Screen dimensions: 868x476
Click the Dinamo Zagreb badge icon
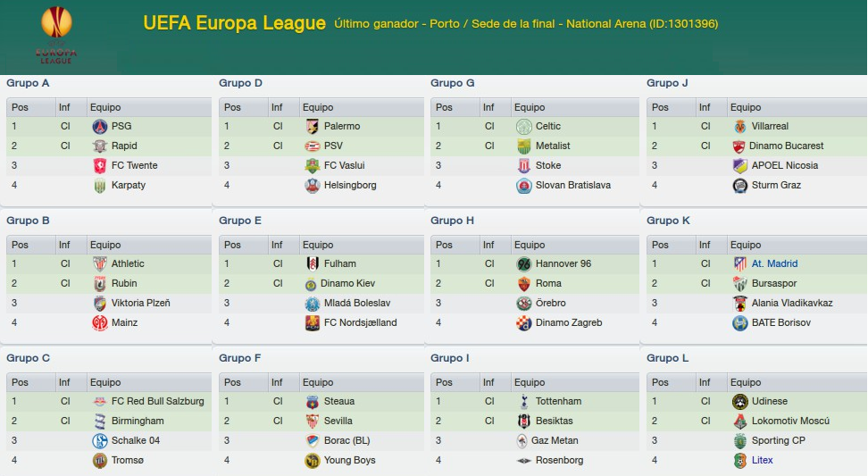523,322
